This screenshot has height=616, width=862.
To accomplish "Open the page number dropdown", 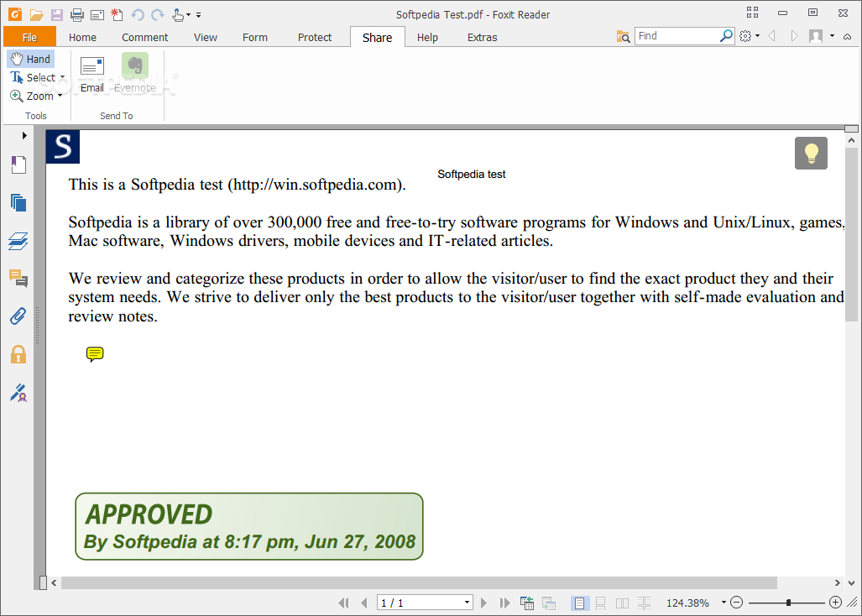I will [467, 603].
